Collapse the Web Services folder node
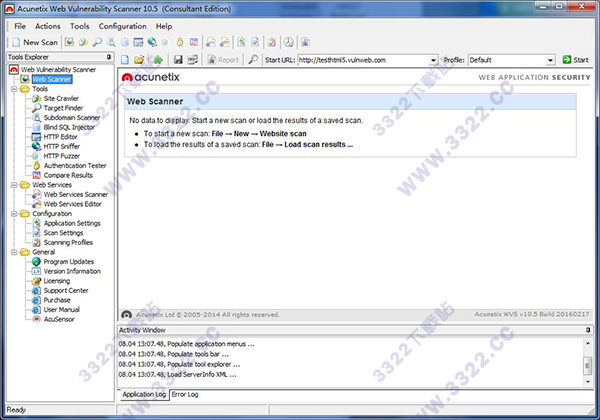600x420 pixels. click(x=14, y=185)
